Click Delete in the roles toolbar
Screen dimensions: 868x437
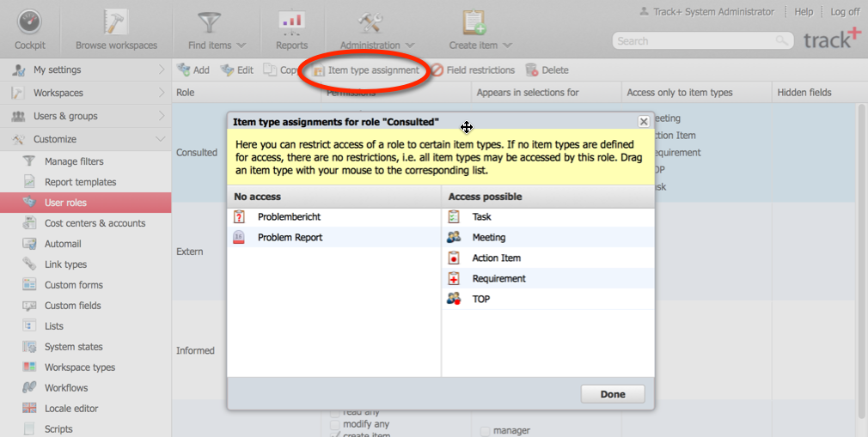point(547,70)
